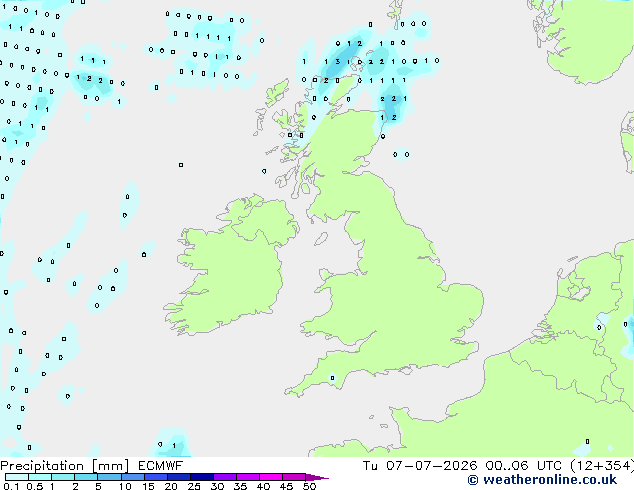The height and width of the screenshot is (490, 634).
Task: Click the precipitation value '3' on the map
Action: (338, 62)
